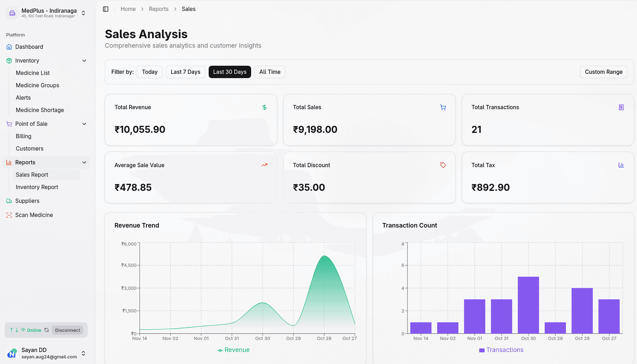Image resolution: width=637 pixels, height=364 pixels.
Task: Click the Oct 29 transactions bar
Action: (555, 328)
